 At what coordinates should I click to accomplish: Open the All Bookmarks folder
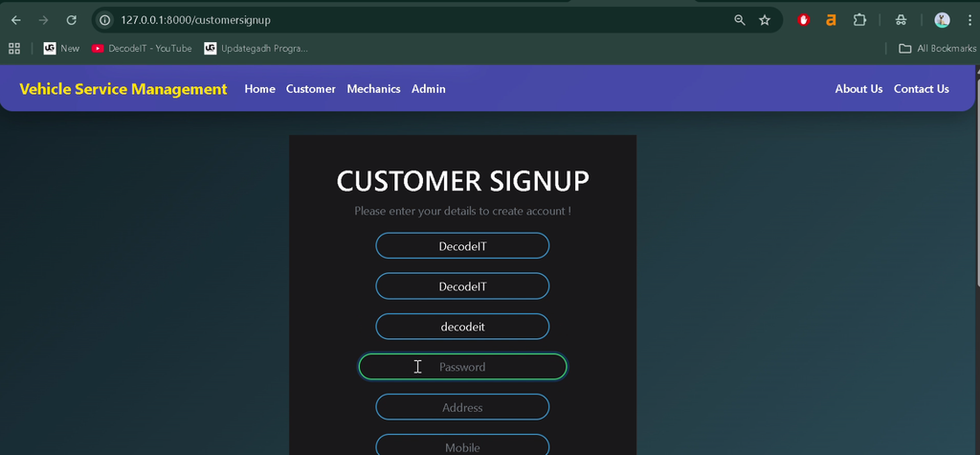(x=937, y=48)
